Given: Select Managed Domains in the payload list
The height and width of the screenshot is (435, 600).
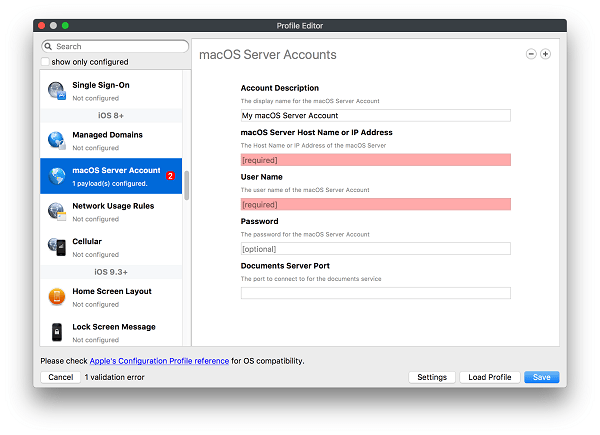Looking at the screenshot, I should click(x=111, y=140).
